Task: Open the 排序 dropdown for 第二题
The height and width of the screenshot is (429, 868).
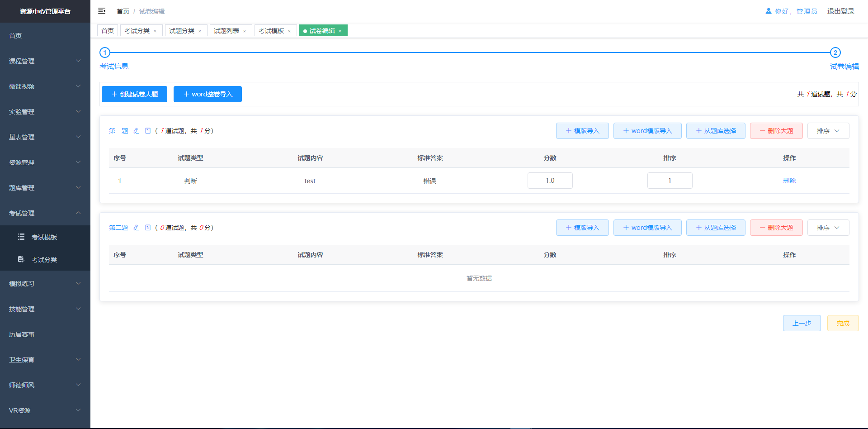Action: (828, 228)
